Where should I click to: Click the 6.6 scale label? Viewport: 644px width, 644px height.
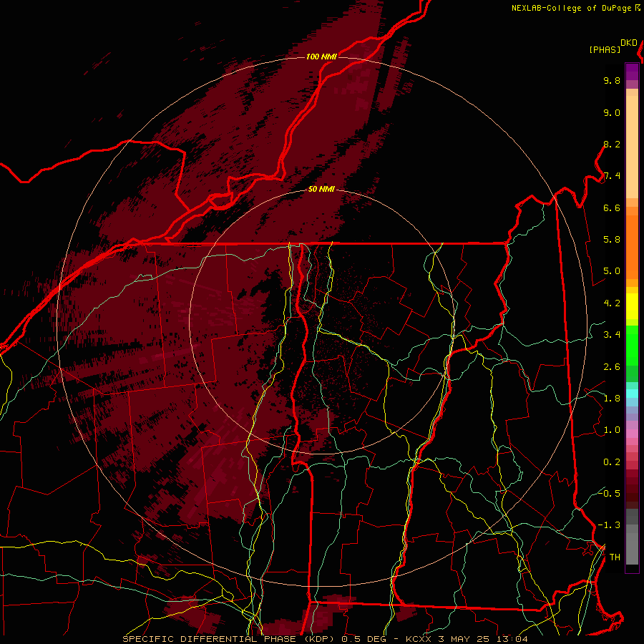(612, 208)
